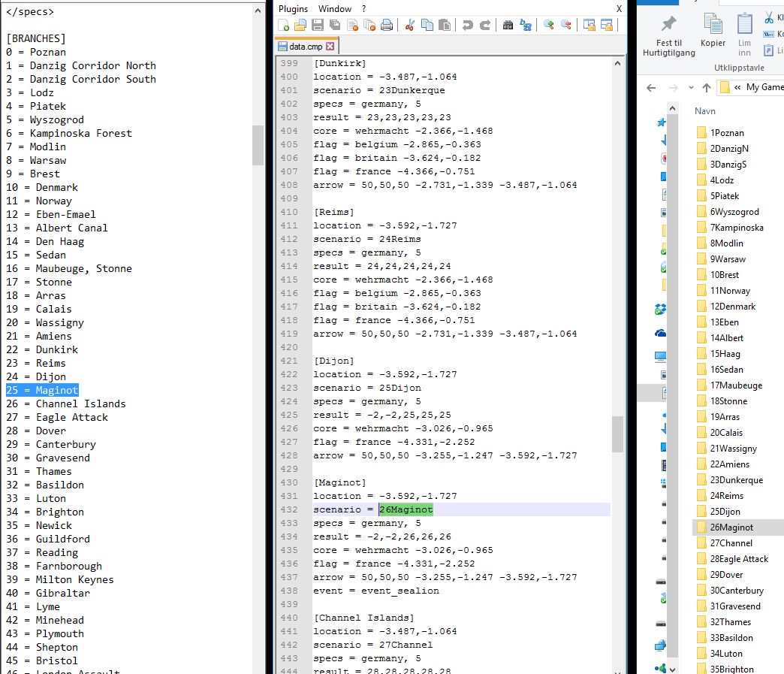Open the Plugins menu
Image resolution: width=784 pixels, height=674 pixels.
[293, 8]
